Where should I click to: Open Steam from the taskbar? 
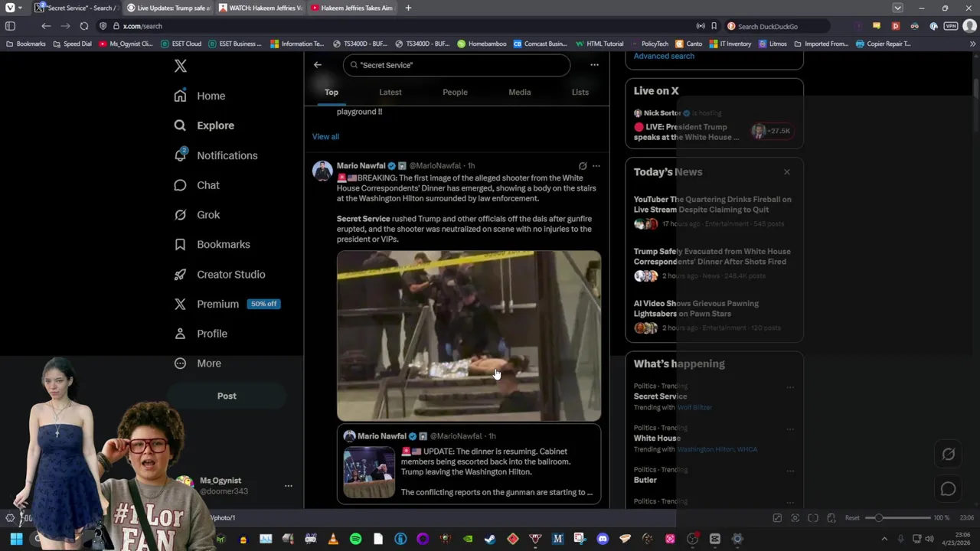490,539
